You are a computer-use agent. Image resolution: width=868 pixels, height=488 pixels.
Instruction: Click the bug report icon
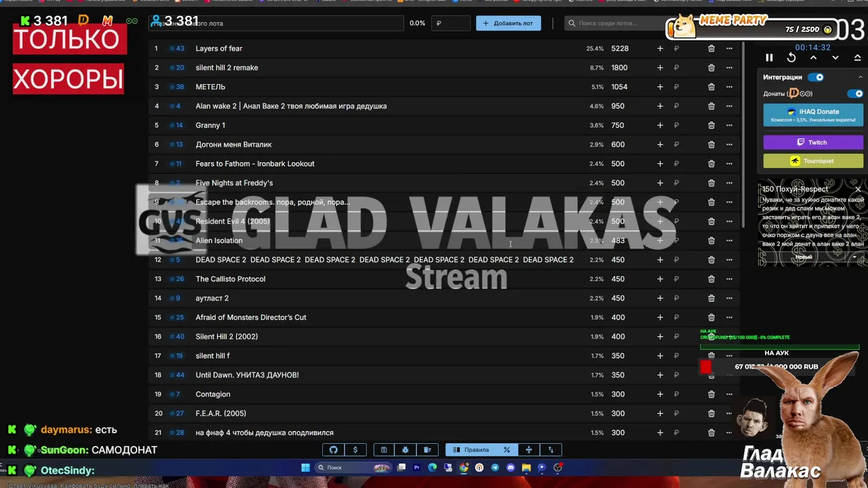tap(406, 450)
